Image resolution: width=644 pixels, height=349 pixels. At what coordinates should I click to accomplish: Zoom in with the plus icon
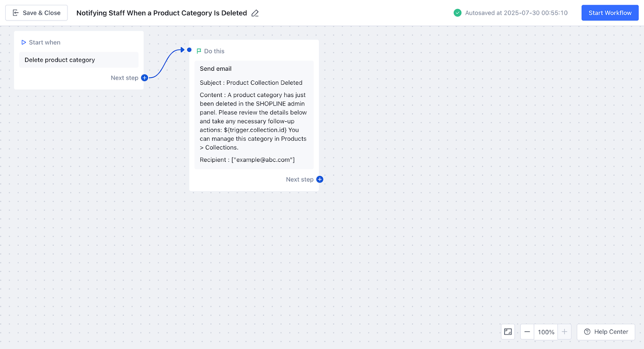[564, 332]
